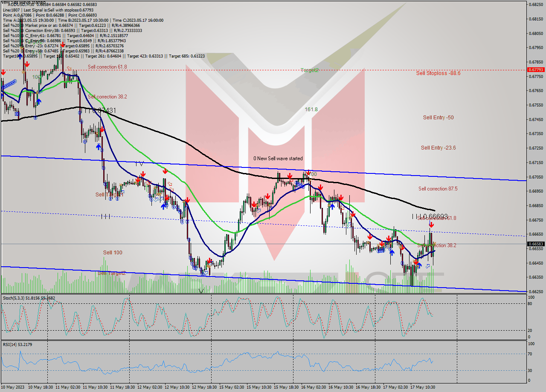Click the 0.68250 price axis value
The width and height of the screenshot is (546, 392).
[x=535, y=5]
